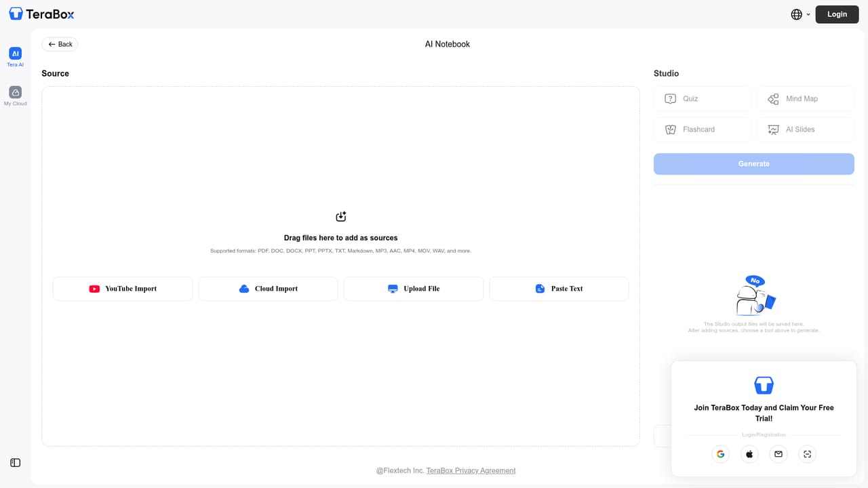Open My Cloud in the sidebar
This screenshot has height=488, width=868.
[15, 96]
